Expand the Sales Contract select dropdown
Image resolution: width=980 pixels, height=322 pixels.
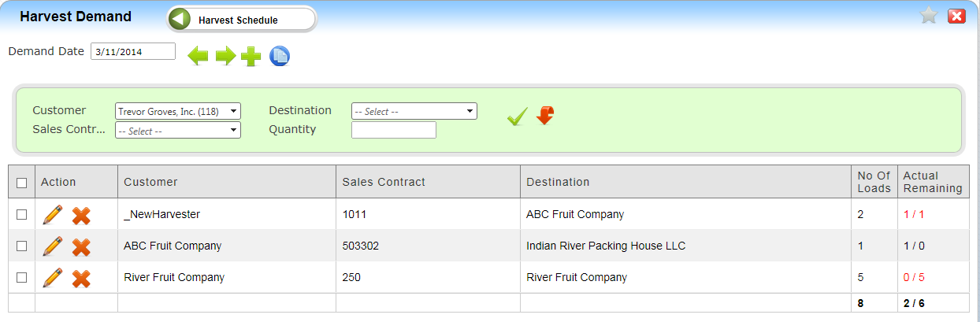pos(178,131)
